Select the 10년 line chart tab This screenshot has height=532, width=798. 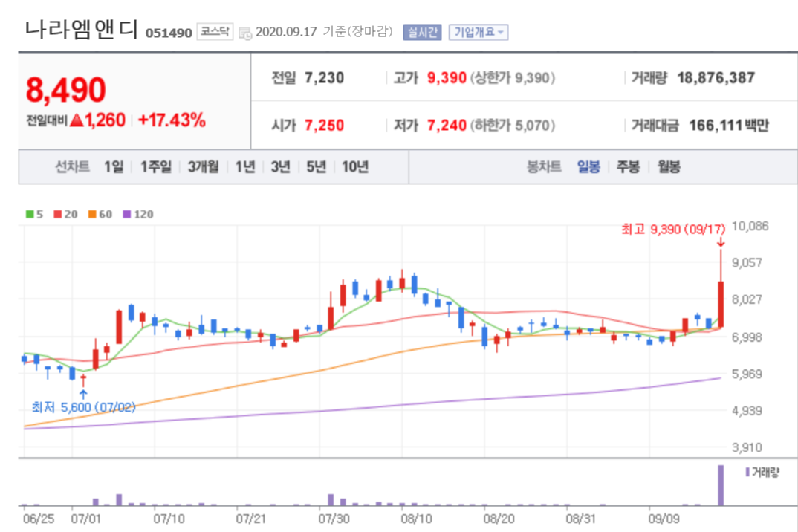[x=354, y=166]
